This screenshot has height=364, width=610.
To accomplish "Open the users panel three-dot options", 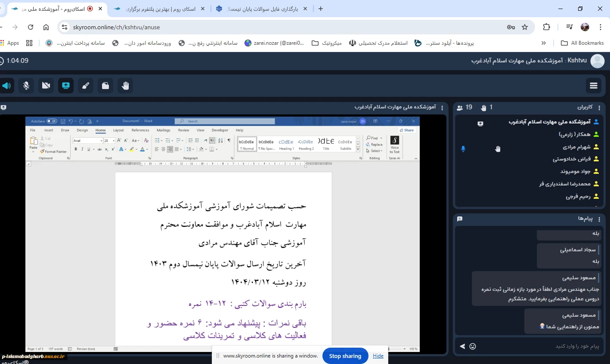I will [x=599, y=108].
